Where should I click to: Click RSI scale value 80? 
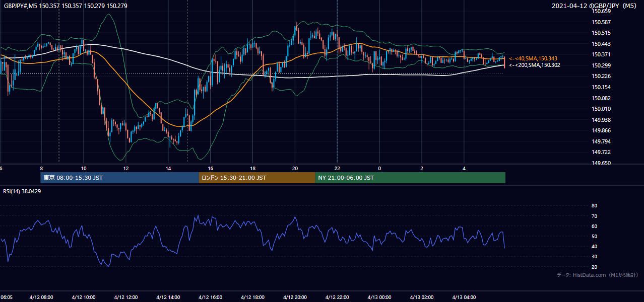point(594,206)
